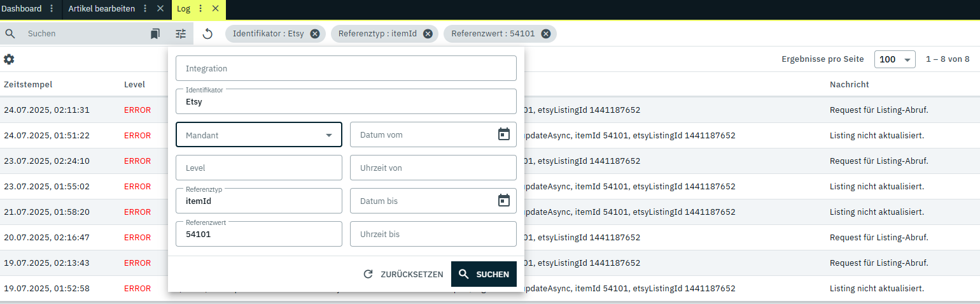980x304 pixels.
Task: Open saved filters bookmark icon
Action: point(155,34)
